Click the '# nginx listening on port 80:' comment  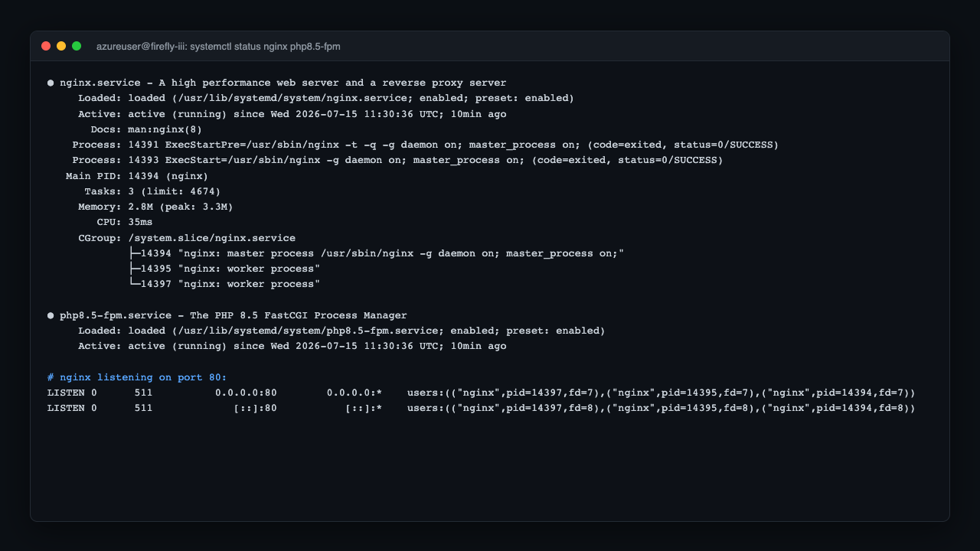(x=137, y=377)
